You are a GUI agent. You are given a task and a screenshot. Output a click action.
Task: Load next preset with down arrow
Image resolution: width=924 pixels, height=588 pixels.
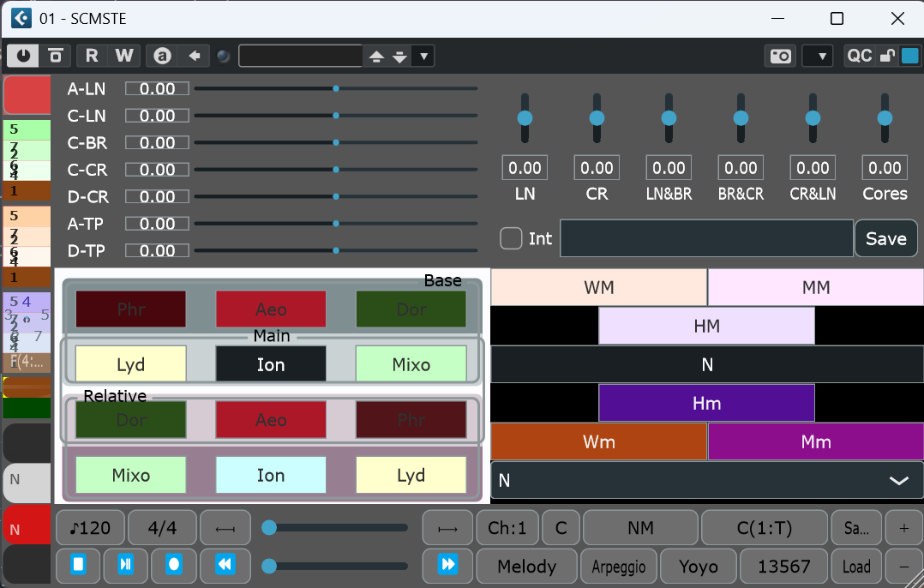(x=399, y=57)
